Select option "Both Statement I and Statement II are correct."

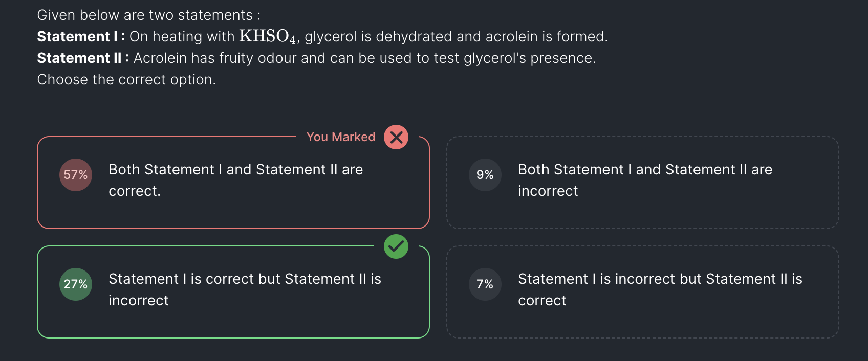click(235, 180)
